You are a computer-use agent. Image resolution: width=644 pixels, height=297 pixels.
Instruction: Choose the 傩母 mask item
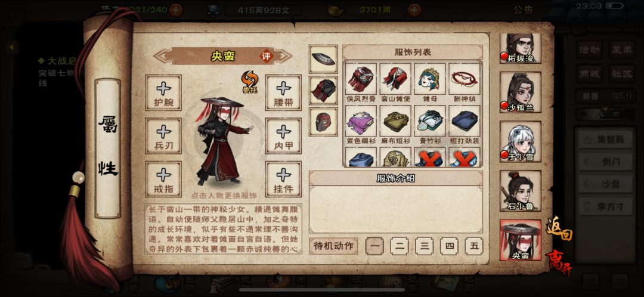coord(429,83)
